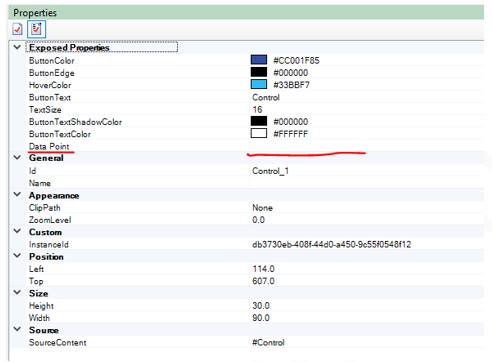Select the second highlighted checklist toolbar icon
Viewport: 492px width, 362px height.
tap(36, 29)
